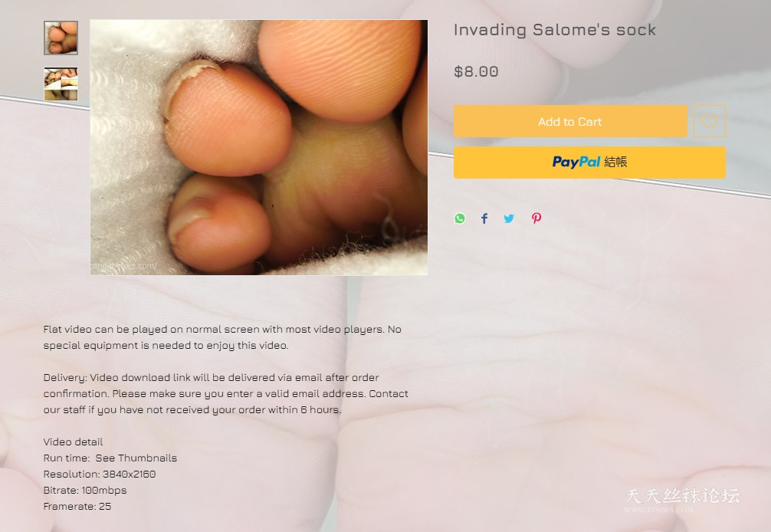Click the Video detail heading

tap(74, 442)
